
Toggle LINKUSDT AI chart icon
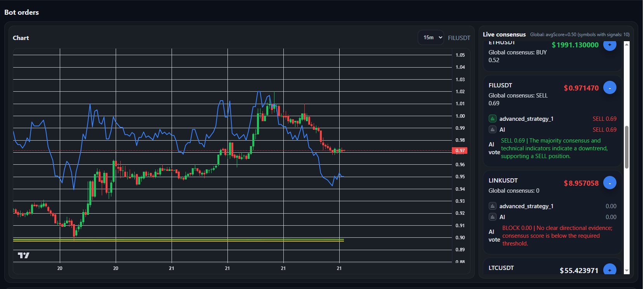[493, 217]
